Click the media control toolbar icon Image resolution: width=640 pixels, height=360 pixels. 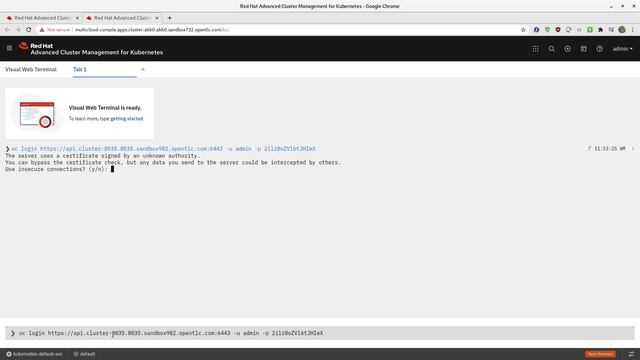611,30
